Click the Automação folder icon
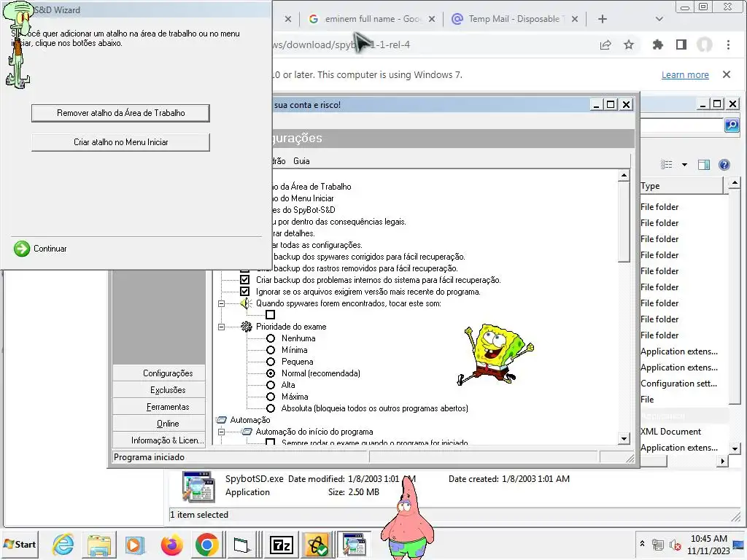Screen dimensions: 747x560 pyautogui.click(x=222, y=420)
